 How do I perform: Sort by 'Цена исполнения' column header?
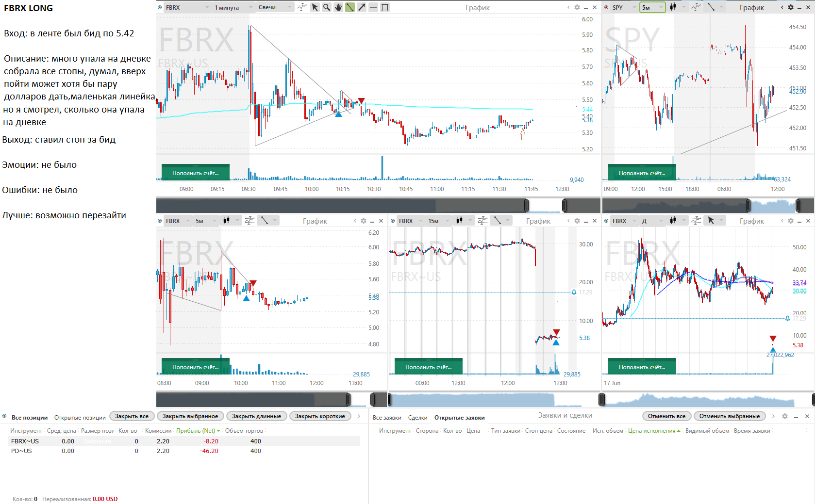(x=654, y=431)
